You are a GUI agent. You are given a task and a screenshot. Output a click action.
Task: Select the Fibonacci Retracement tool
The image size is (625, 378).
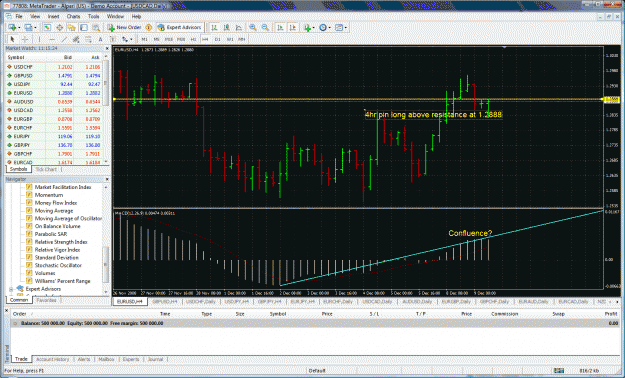point(88,39)
